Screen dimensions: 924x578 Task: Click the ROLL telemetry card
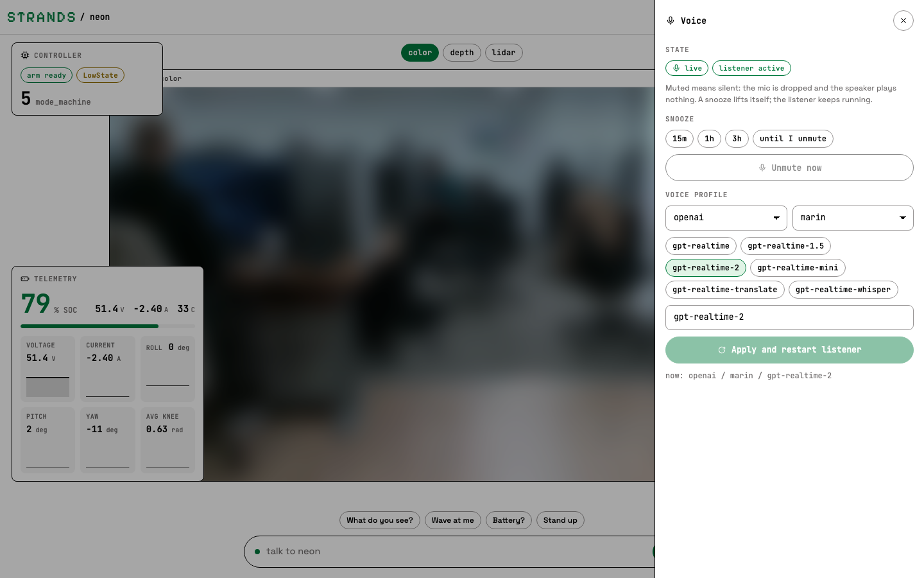coord(167,369)
